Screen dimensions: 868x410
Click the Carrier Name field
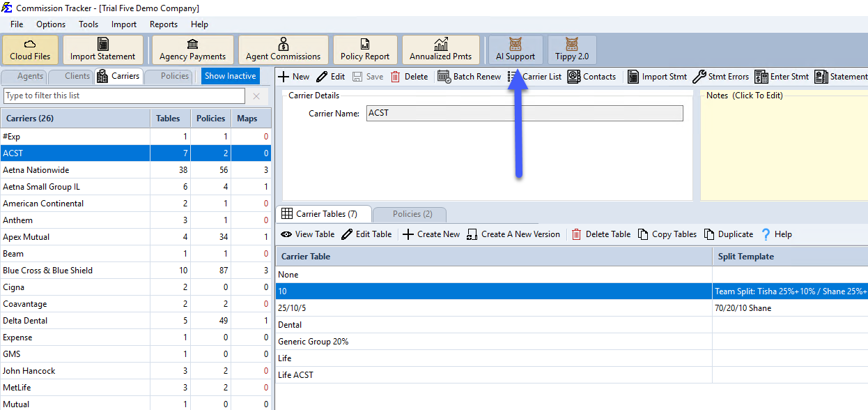(525, 113)
